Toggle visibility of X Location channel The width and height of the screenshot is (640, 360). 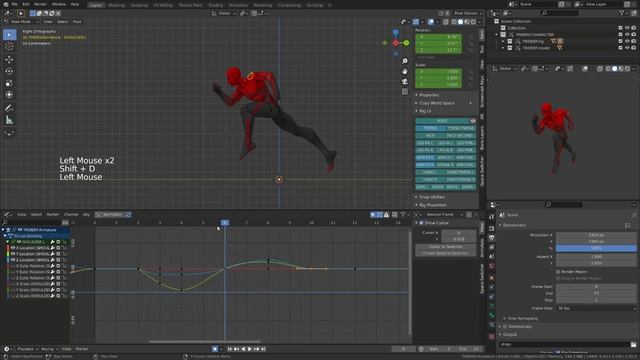click(x=13, y=248)
